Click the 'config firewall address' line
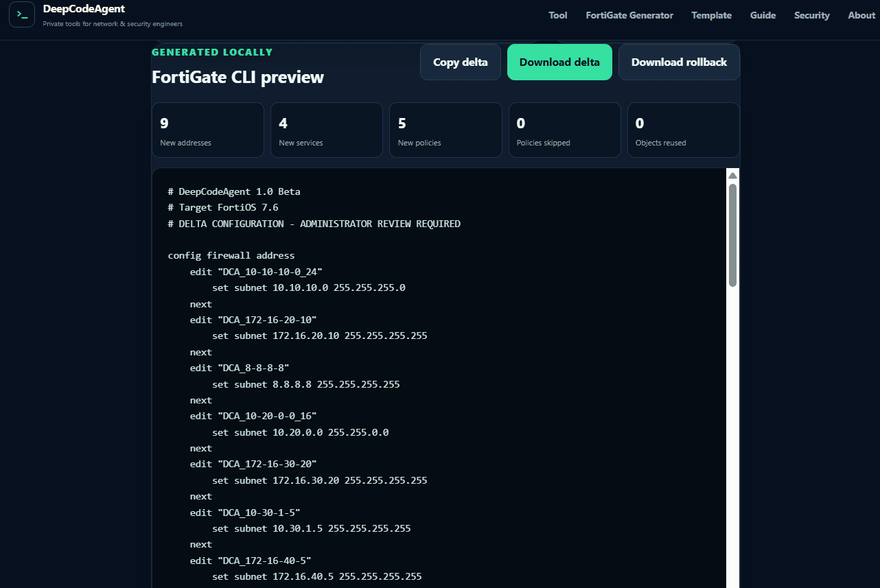 pyautogui.click(x=231, y=255)
